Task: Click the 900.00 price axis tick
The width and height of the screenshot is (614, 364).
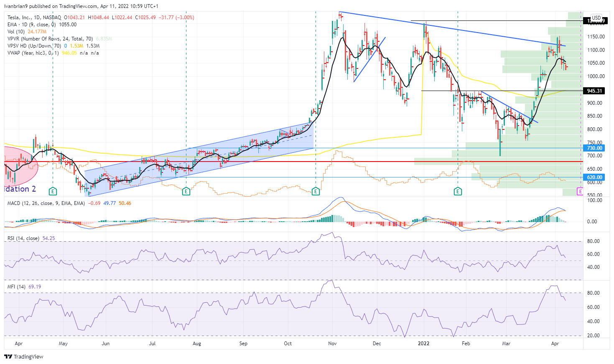Action: 596,103
